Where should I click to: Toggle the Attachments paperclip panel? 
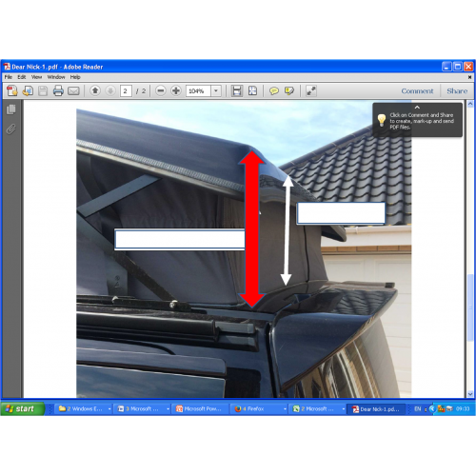pos(11,129)
